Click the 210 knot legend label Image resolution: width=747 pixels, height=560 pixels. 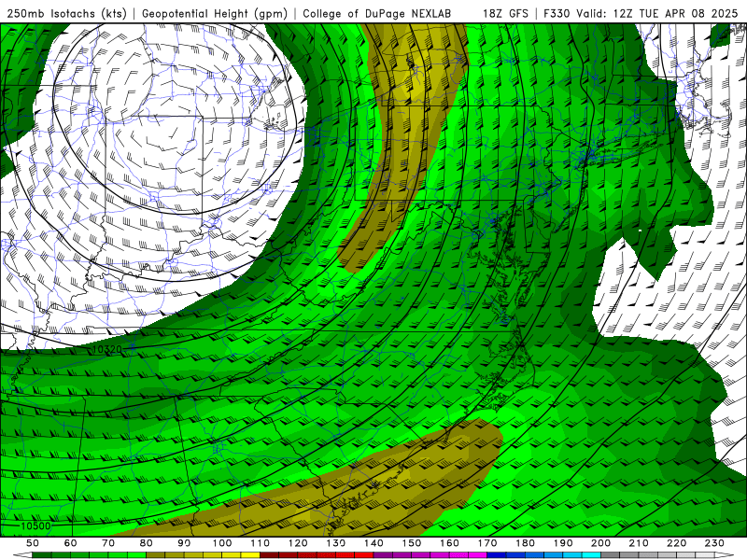click(x=639, y=543)
